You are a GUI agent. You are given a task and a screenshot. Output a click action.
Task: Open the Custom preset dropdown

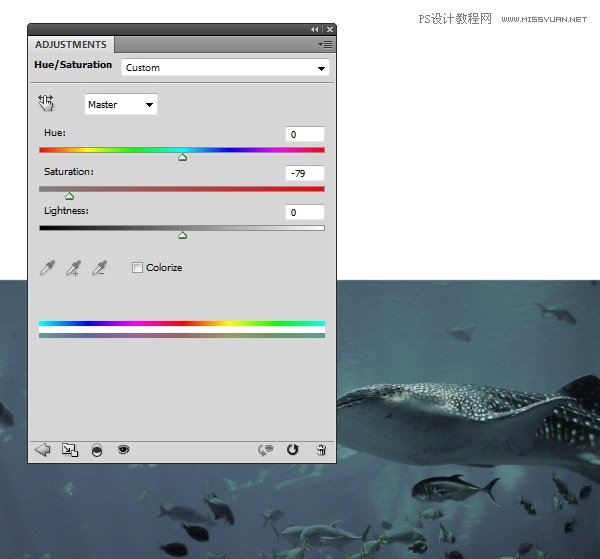(x=225, y=68)
